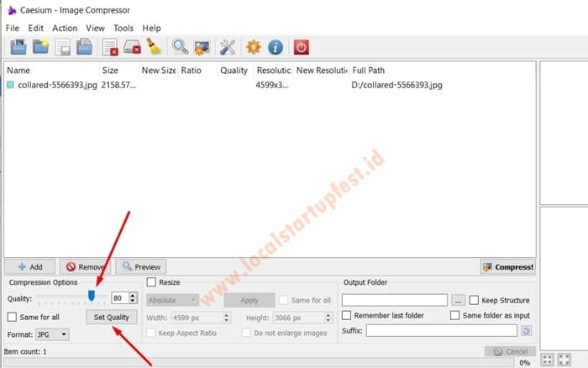This screenshot has width=588, height=368.
Task: Enable the Resize checkbox
Action: pos(151,282)
